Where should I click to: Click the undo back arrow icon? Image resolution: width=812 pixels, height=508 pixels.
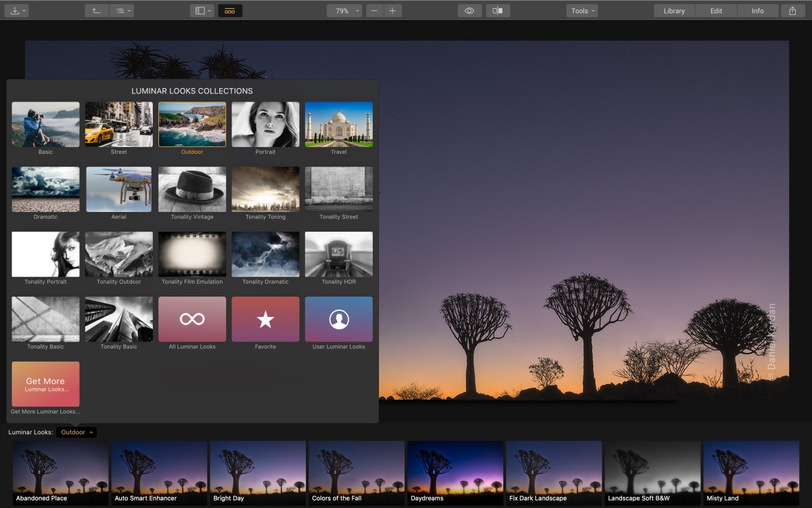[97, 11]
